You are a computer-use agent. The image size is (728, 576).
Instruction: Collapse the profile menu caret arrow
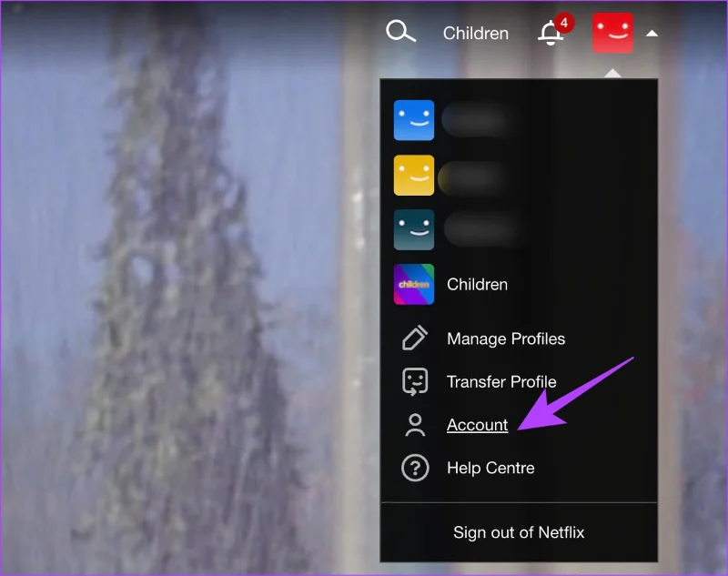(652, 34)
